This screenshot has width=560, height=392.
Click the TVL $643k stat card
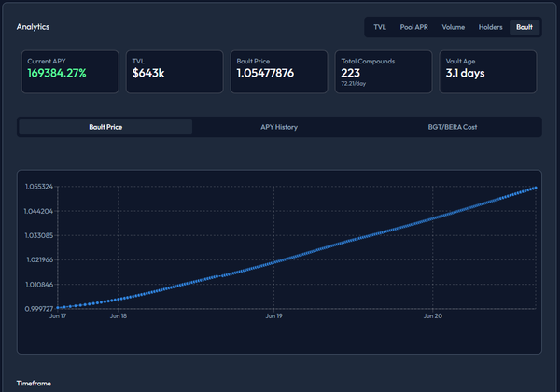pos(175,71)
